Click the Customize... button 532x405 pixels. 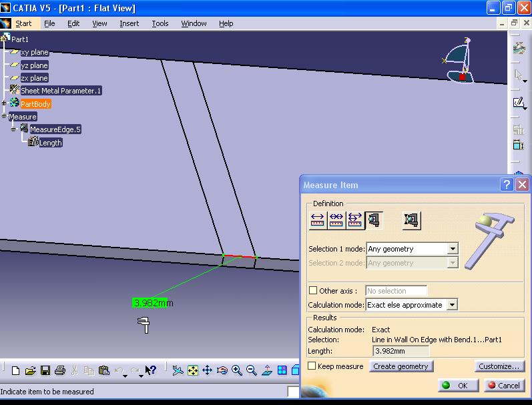point(499,366)
